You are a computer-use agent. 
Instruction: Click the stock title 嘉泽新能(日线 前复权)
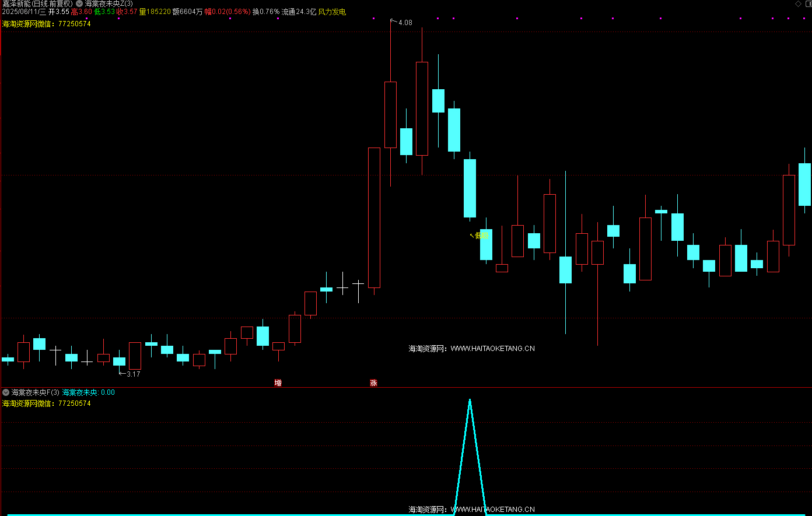pos(38,3)
